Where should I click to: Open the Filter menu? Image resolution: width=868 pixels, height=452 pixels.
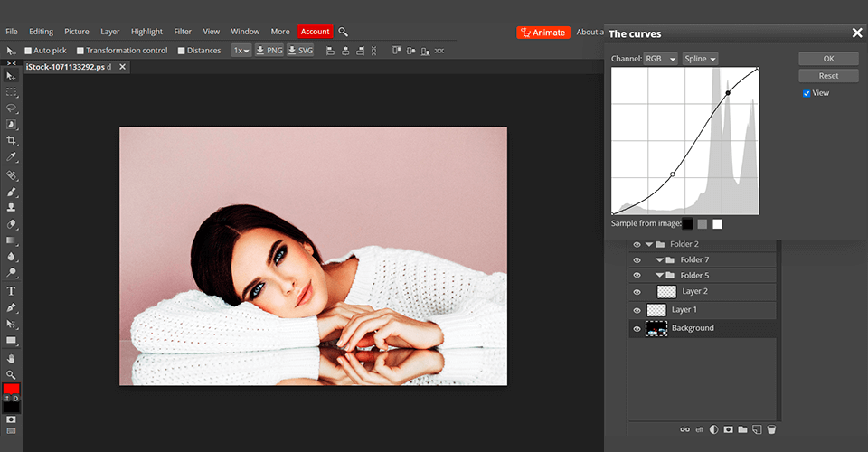182,32
